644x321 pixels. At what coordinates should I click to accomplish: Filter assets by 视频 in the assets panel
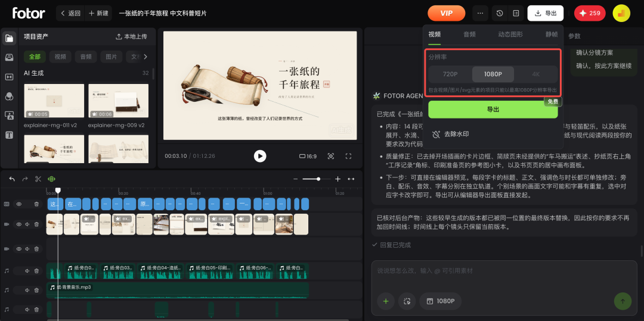pos(60,57)
